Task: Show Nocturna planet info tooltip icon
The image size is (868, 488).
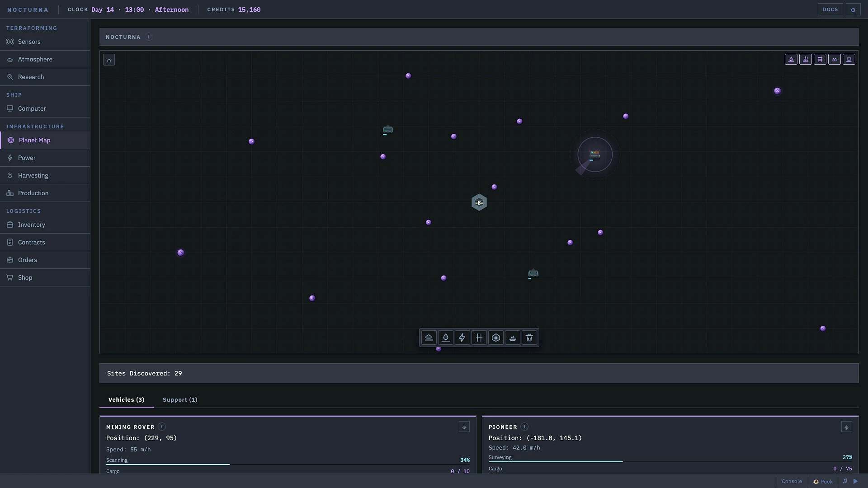Action: (x=149, y=37)
